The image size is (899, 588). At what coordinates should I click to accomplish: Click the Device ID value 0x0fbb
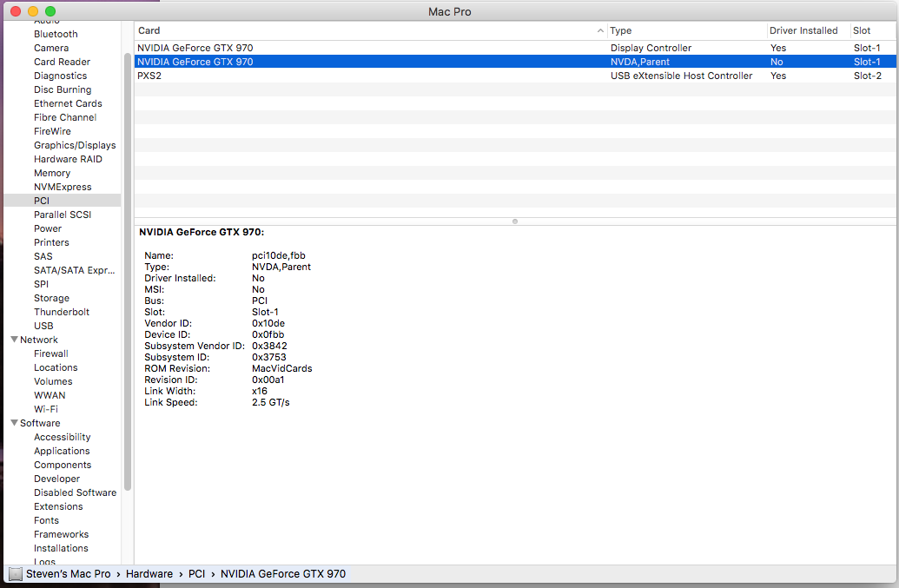click(x=268, y=334)
